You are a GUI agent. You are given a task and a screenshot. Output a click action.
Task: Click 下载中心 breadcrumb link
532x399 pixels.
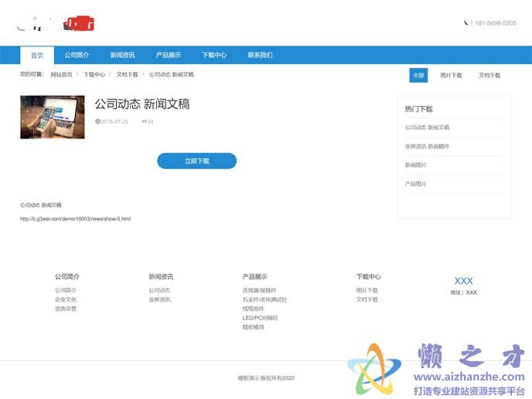tap(94, 75)
